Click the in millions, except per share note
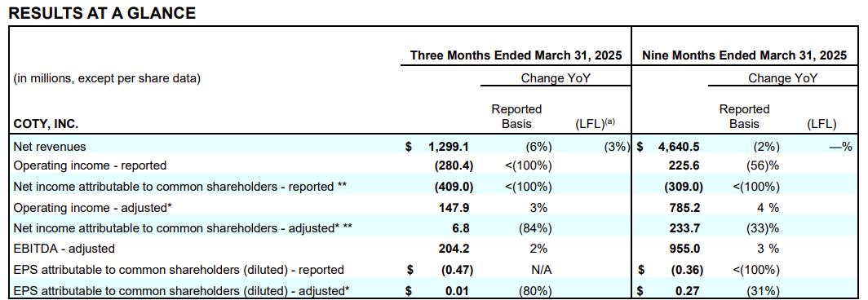The height and width of the screenshot is (300, 868). 106,78
